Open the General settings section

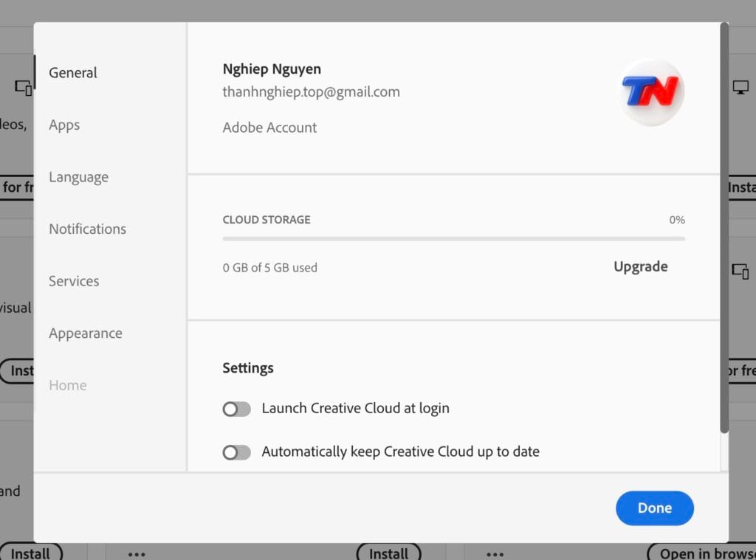tap(73, 72)
